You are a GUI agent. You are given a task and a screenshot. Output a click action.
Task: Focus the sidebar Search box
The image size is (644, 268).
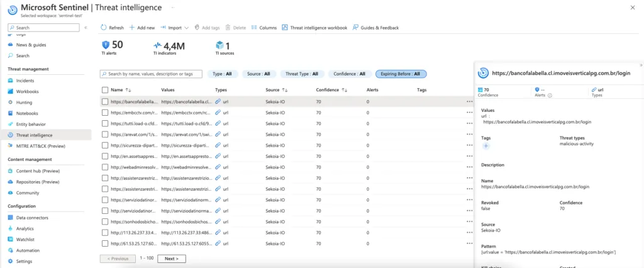43,28
